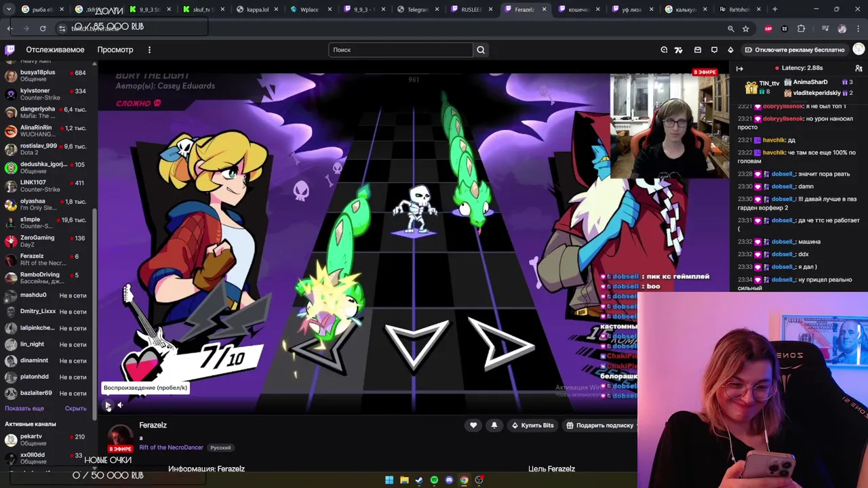Click the red ABP extension icon
This screenshot has height=488, width=868.
[768, 28]
